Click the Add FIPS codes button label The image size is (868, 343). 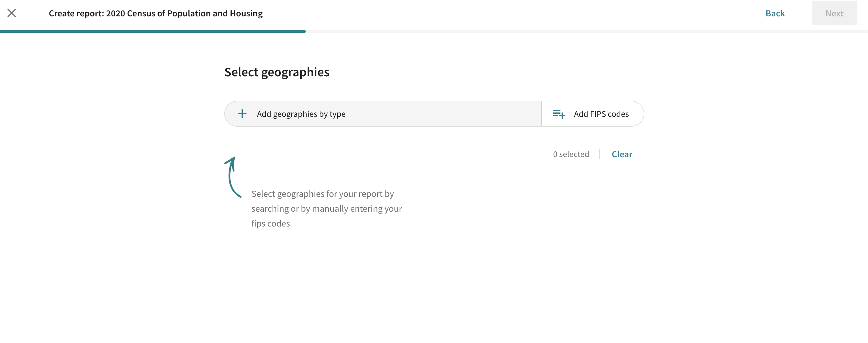point(601,114)
